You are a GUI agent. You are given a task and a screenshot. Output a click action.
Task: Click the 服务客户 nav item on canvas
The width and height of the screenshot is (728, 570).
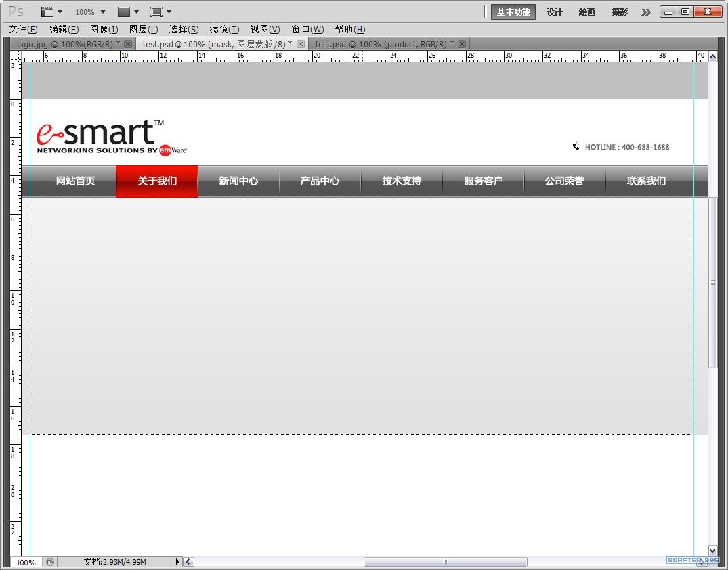click(484, 181)
